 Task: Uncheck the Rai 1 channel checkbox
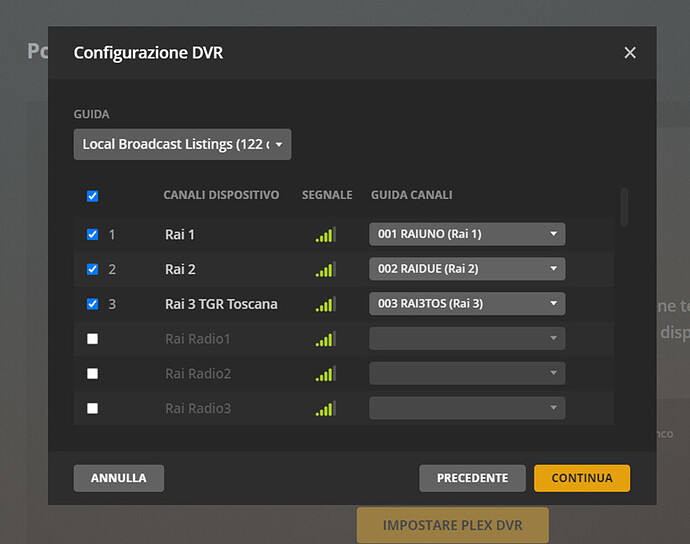pos(92,234)
